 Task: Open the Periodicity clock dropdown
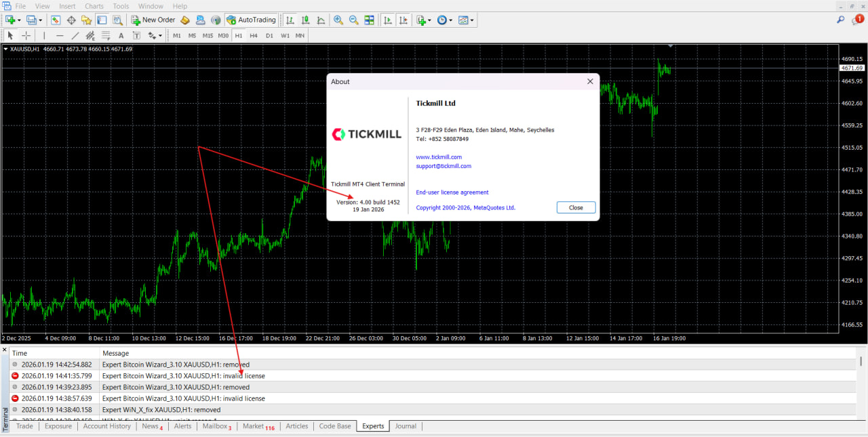445,20
